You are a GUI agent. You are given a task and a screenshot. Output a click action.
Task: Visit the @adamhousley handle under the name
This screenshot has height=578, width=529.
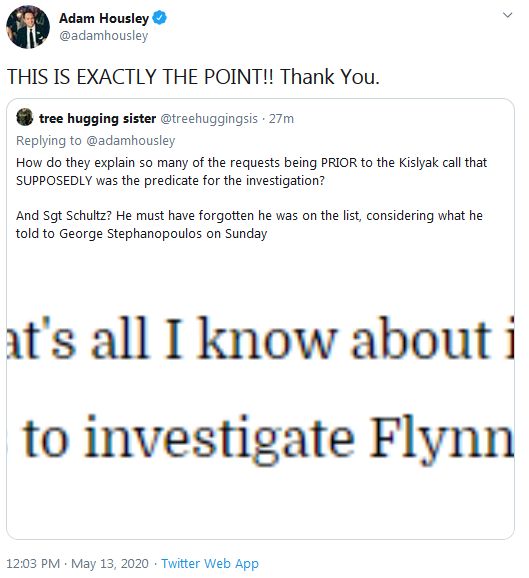click(x=104, y=36)
